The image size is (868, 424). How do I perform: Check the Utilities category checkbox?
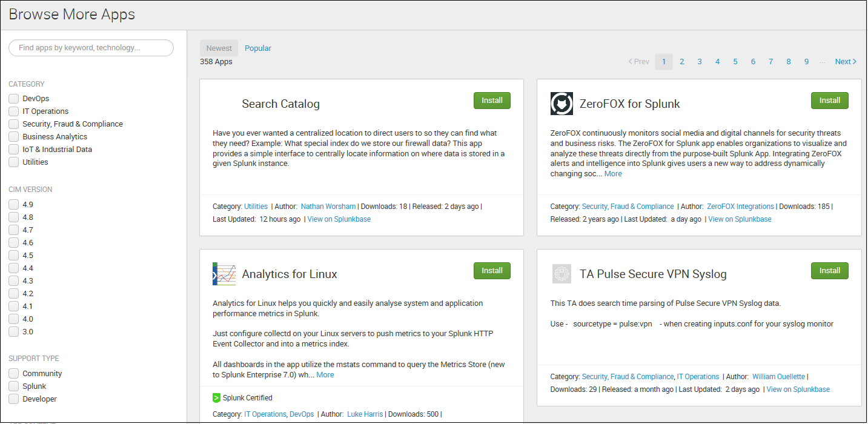tap(13, 162)
